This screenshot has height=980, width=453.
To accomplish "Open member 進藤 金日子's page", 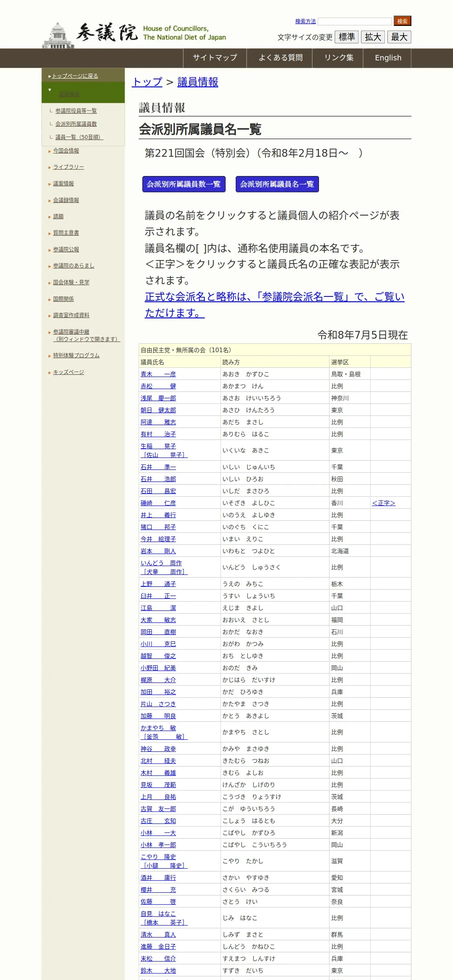I will click(x=158, y=947).
